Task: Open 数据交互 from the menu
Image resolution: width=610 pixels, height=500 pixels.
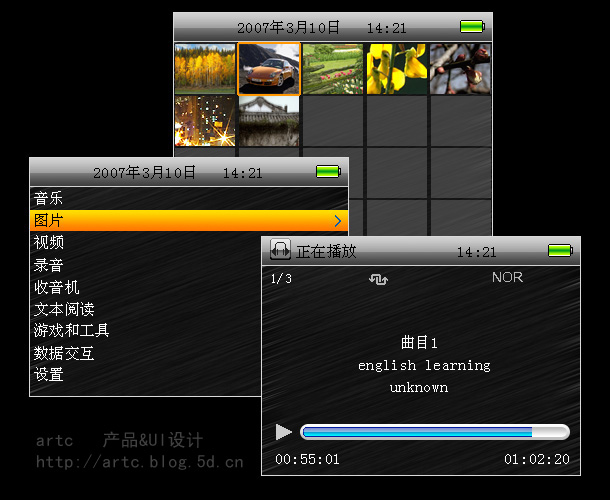Action: (x=145, y=353)
